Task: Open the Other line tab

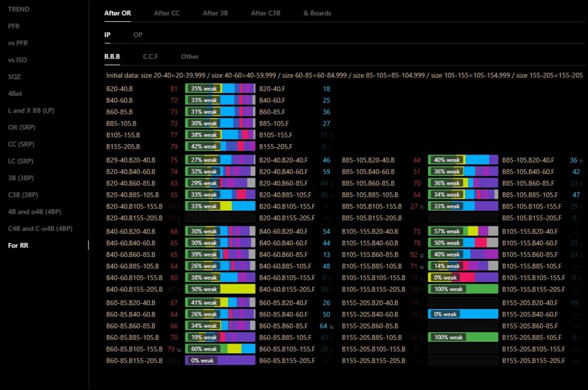Action: point(189,57)
